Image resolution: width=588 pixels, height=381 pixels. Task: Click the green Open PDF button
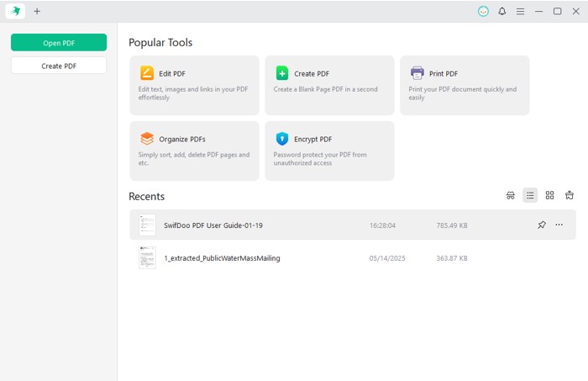(x=59, y=42)
